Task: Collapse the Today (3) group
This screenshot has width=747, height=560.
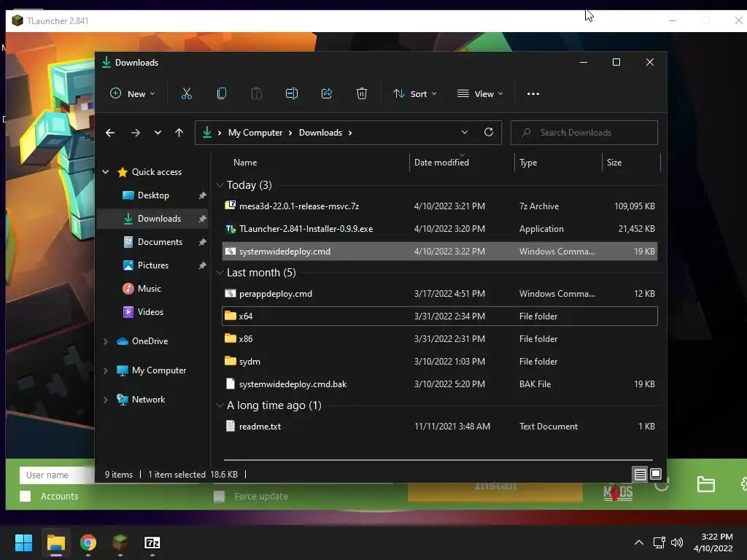Action: [220, 184]
